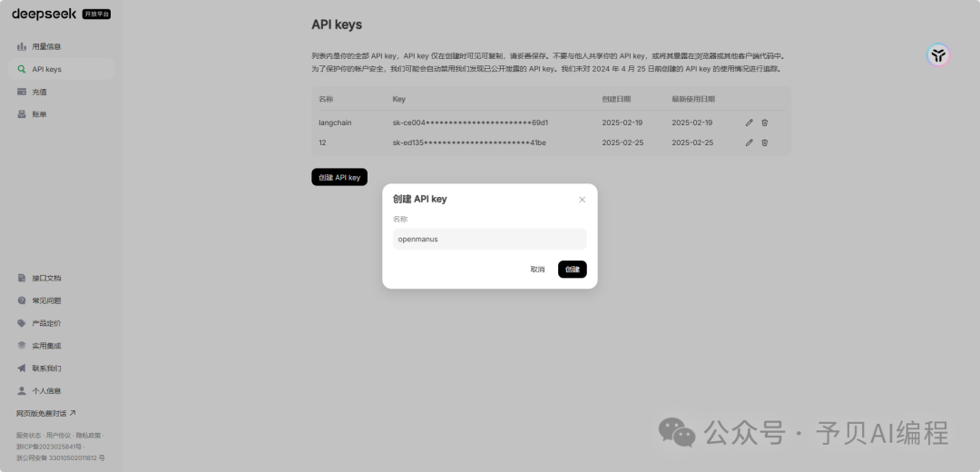Viewport: 980px width, 472px height.
Task: Click the 接口文档 document icon
Action: point(21,278)
